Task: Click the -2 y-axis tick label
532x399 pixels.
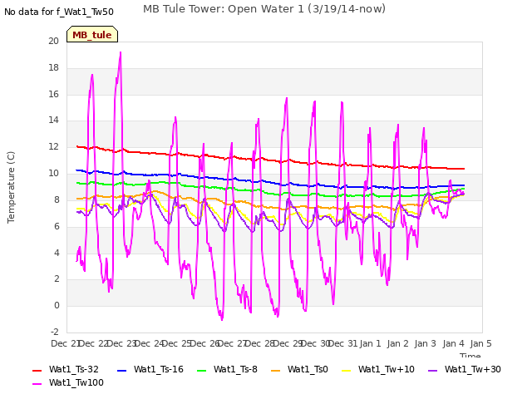Action: click(55, 332)
